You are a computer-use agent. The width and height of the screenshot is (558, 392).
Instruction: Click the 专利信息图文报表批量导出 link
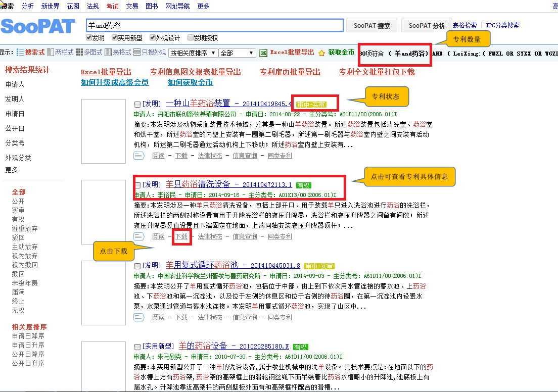(196, 72)
